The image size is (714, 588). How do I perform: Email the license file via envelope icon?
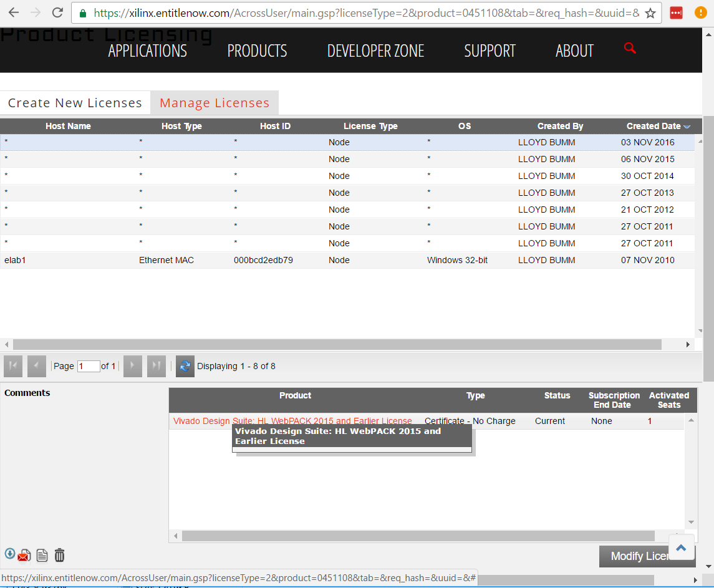point(24,556)
